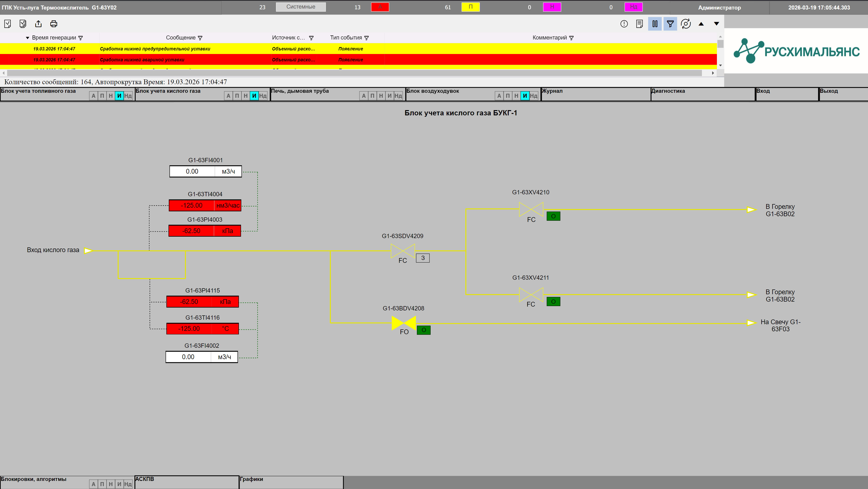Click the magenta Нд indicator in header
This screenshot has width=868, height=489.
[x=633, y=7]
